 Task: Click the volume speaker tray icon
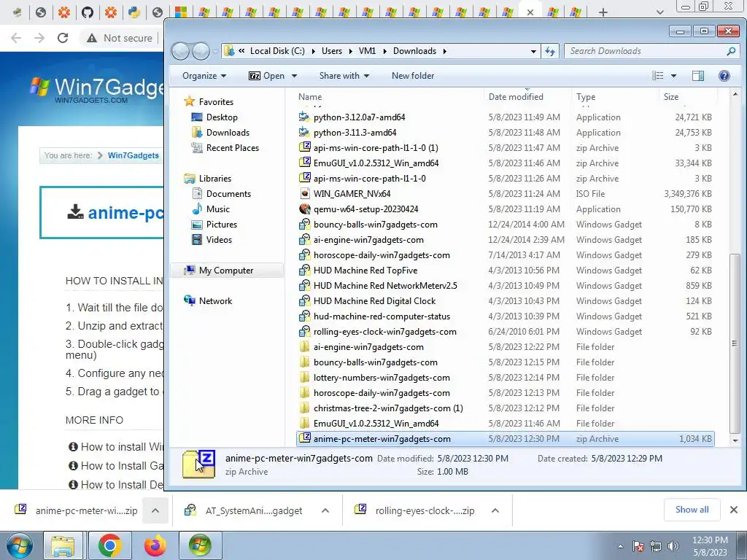[673, 546]
